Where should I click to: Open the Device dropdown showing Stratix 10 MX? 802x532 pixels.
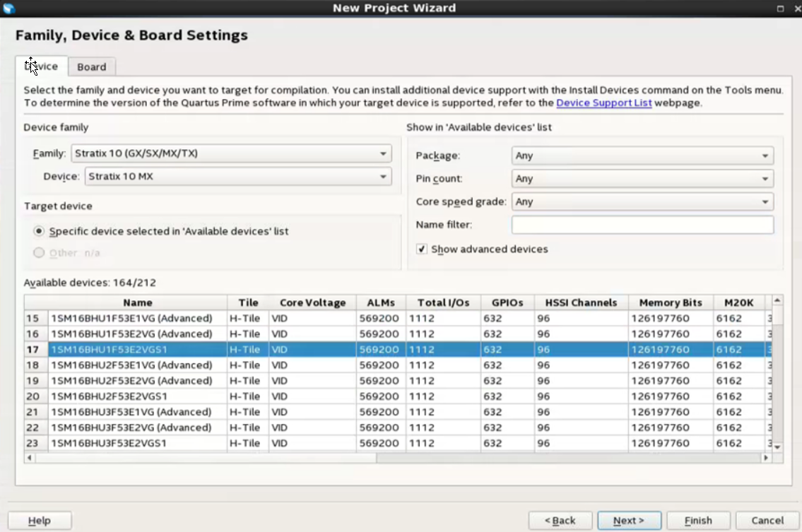coord(237,177)
